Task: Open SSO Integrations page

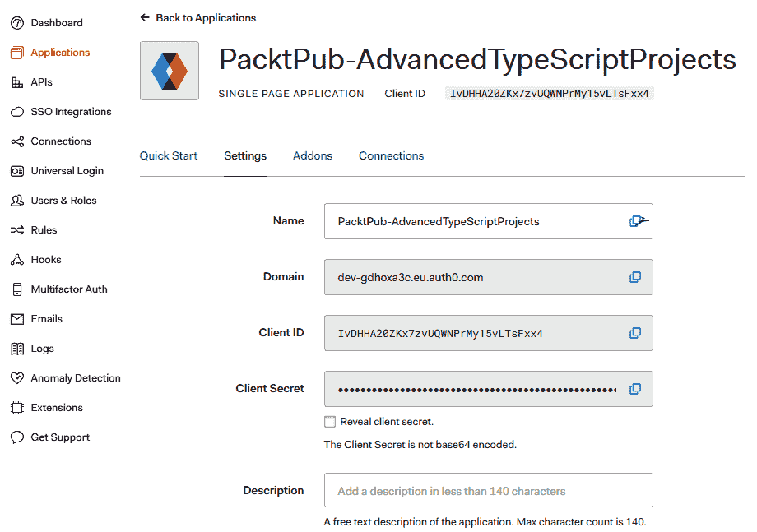Action: [x=71, y=112]
